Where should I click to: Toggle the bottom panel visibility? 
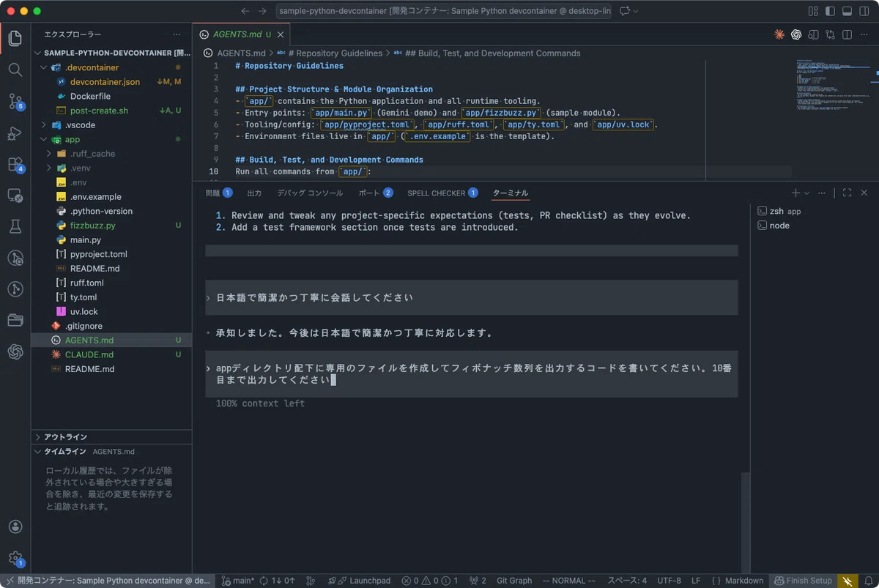(847, 11)
